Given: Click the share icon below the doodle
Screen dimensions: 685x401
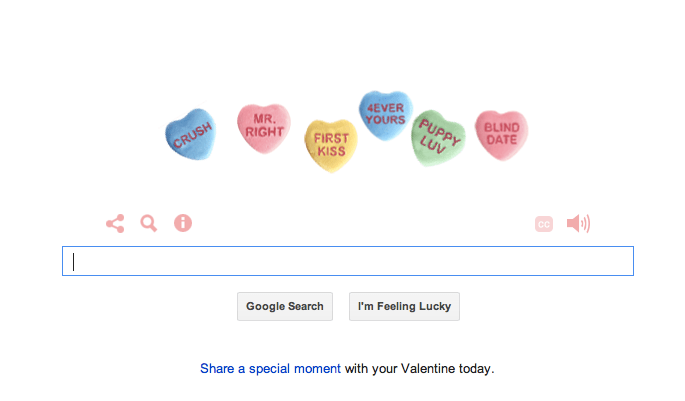Looking at the screenshot, I should (115, 223).
